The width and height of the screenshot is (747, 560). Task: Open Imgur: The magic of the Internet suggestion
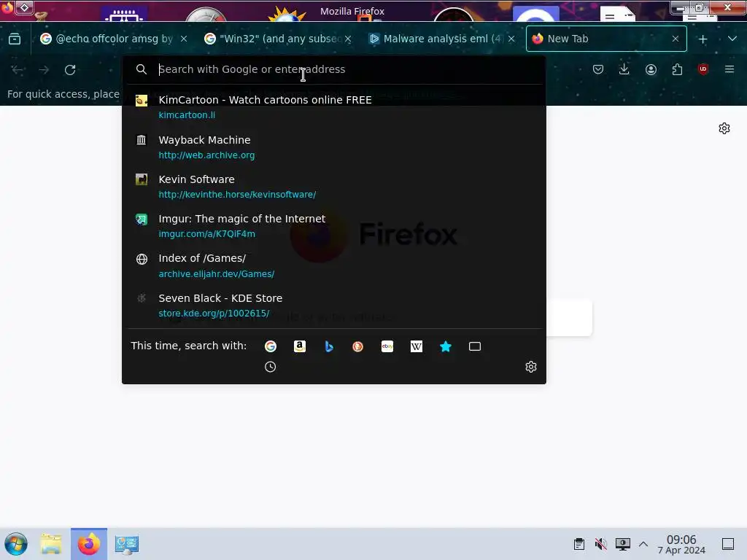[x=334, y=226]
